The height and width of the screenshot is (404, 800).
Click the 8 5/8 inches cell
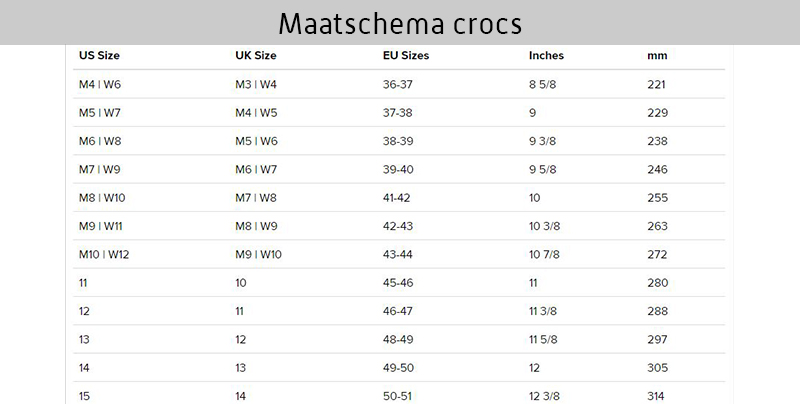pos(542,85)
